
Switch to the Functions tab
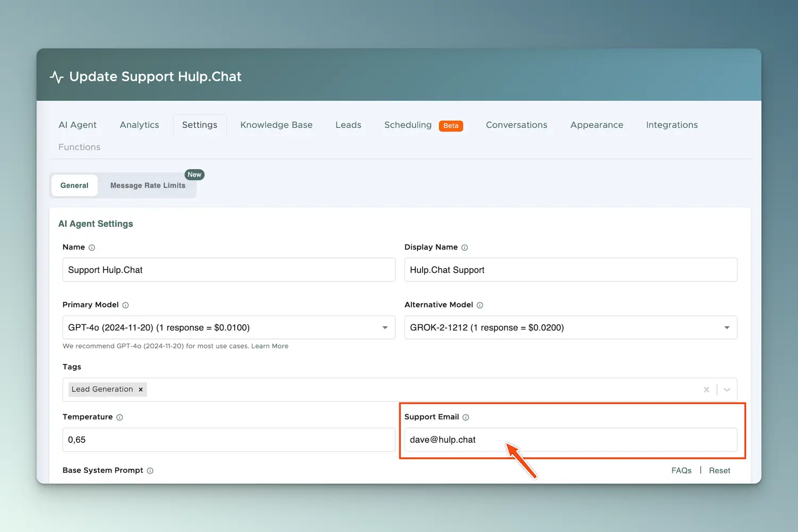coord(79,147)
